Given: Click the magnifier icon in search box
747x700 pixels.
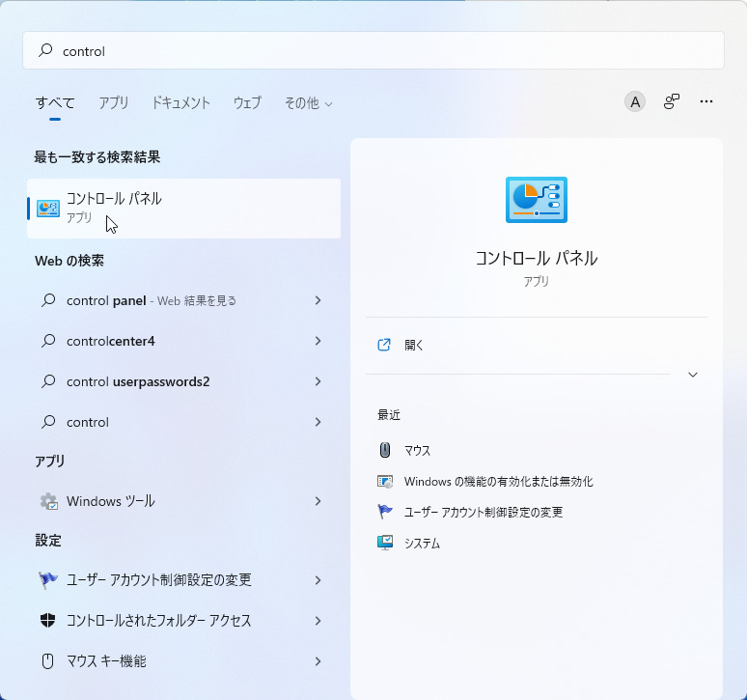Looking at the screenshot, I should coord(45,50).
